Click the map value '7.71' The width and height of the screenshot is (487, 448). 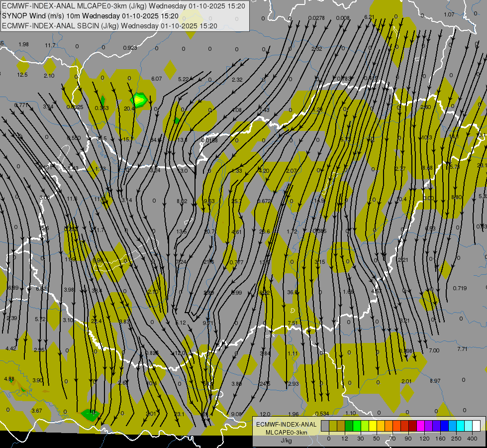click(462, 349)
